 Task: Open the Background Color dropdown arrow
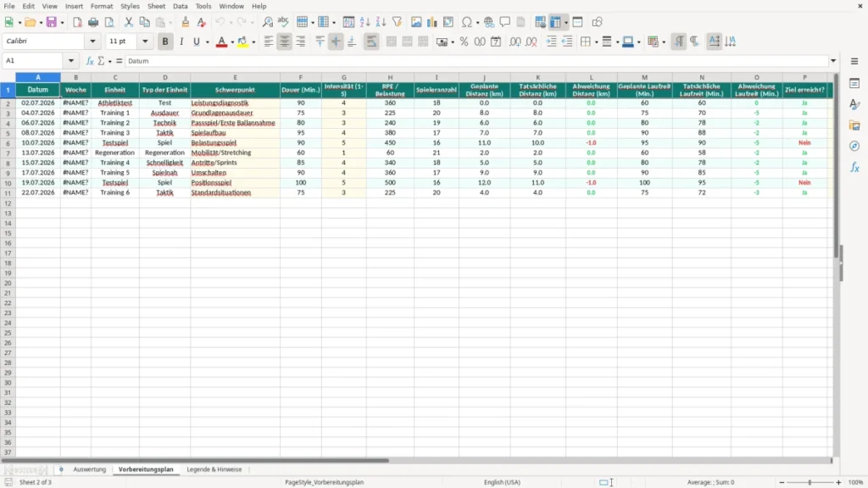click(x=253, y=42)
